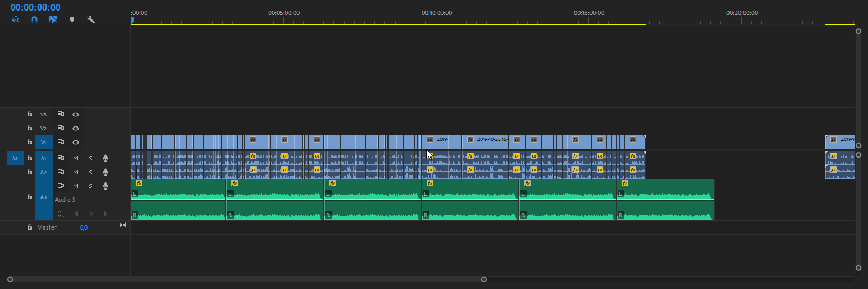Image resolution: width=868 pixels, height=289 pixels.
Task: Click the fx badge on the first A3 audio clip
Action: (x=139, y=184)
